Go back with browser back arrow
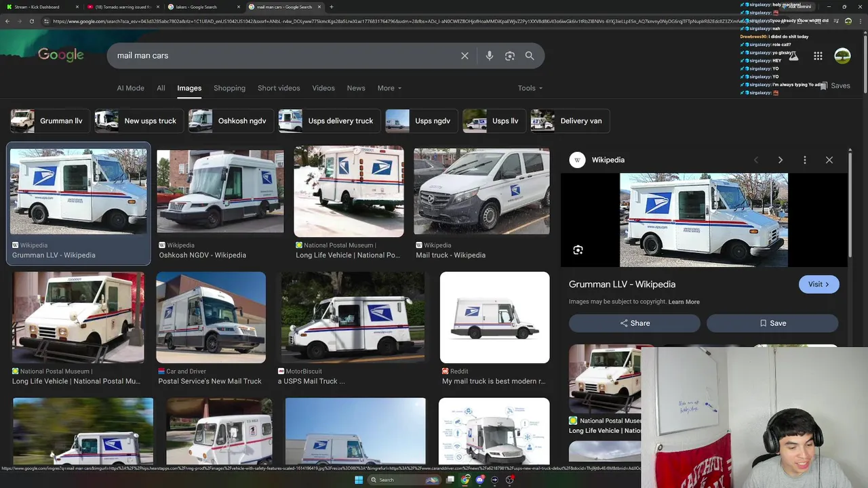This screenshot has width=868, height=488. 7,21
